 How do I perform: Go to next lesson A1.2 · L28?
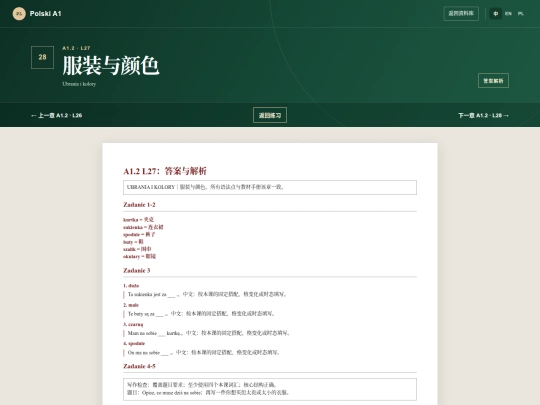483,115
